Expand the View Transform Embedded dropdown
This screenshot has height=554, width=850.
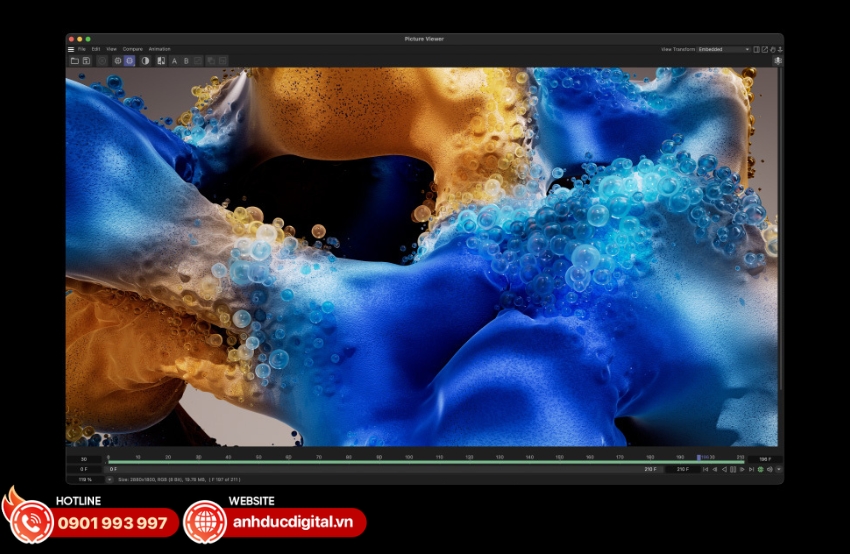tap(723, 49)
